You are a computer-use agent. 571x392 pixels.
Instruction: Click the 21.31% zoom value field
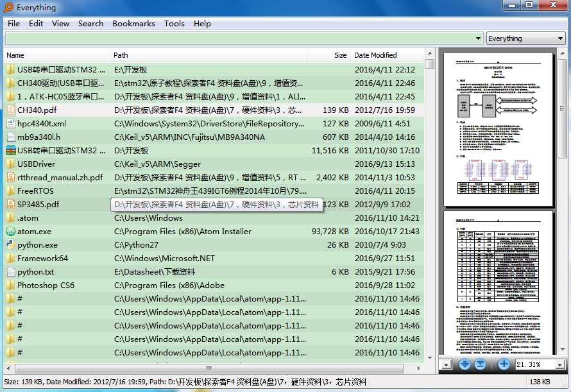535,364
